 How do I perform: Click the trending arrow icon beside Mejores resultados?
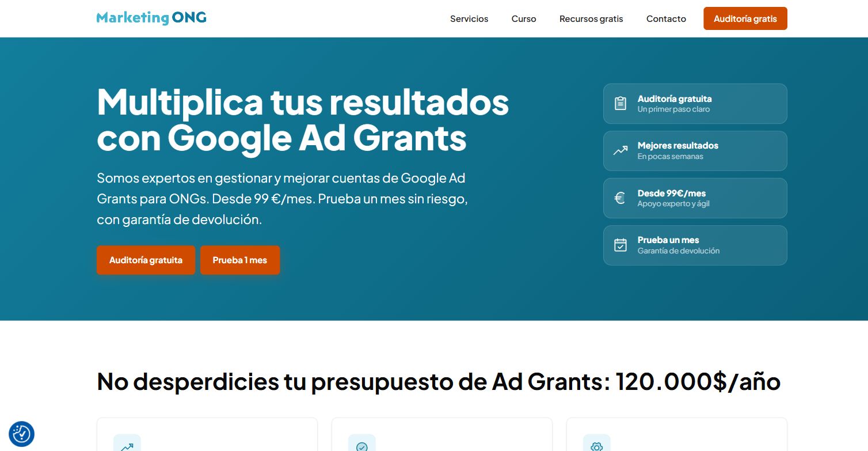pyautogui.click(x=620, y=151)
